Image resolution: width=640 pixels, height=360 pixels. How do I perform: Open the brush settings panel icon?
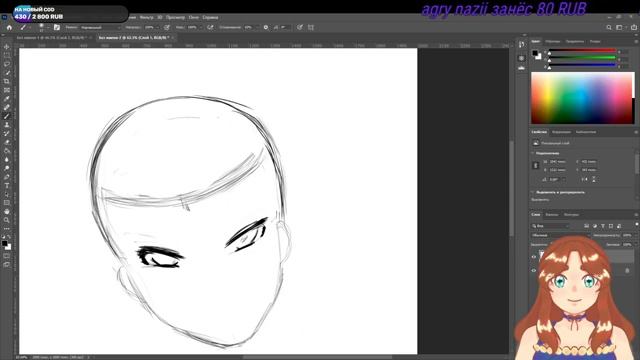pyautogui.click(x=57, y=27)
